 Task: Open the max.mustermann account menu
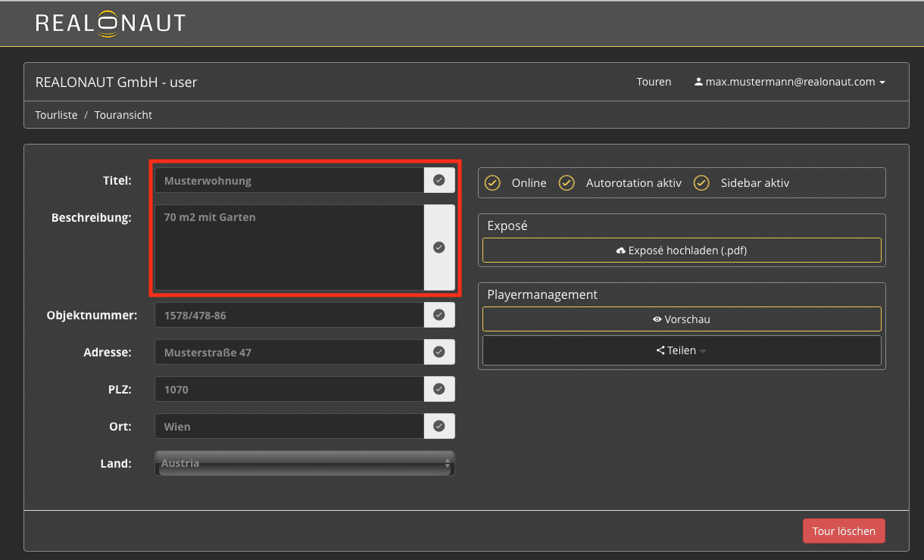click(x=790, y=82)
